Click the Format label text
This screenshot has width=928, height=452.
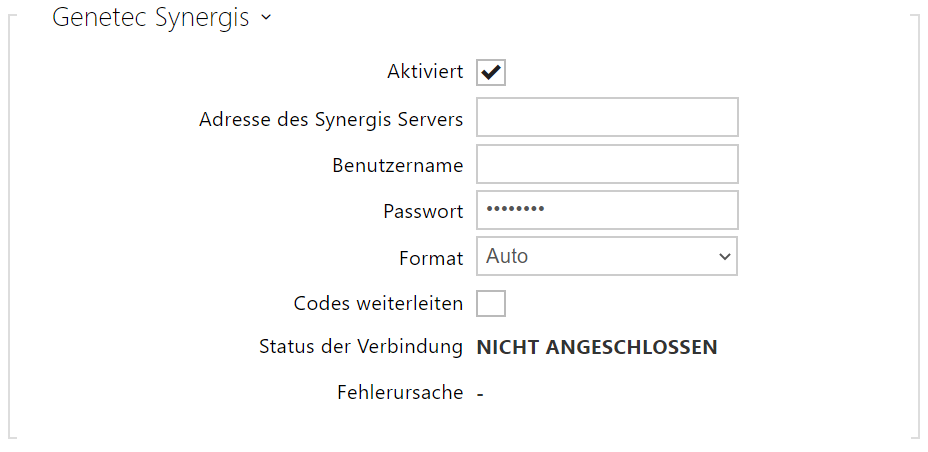coord(431,257)
